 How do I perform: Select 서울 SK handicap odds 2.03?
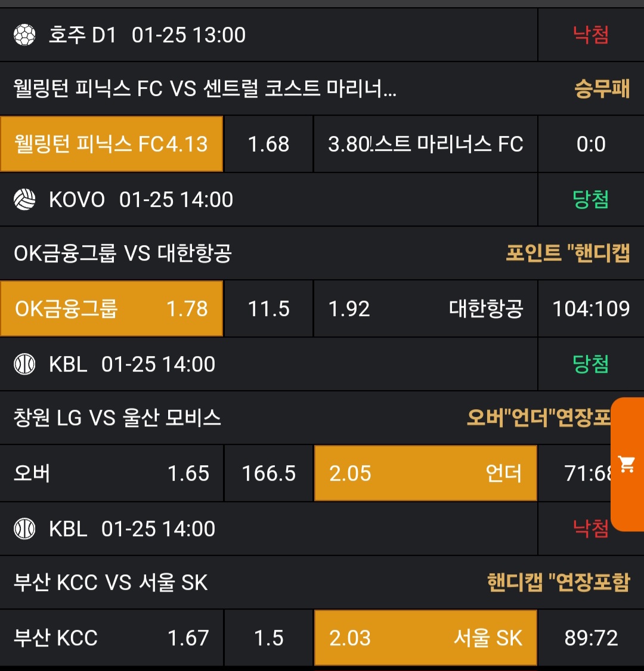point(425,638)
